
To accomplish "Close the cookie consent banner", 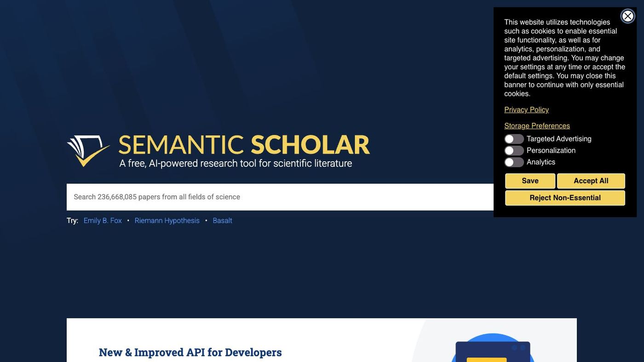I will [x=627, y=16].
